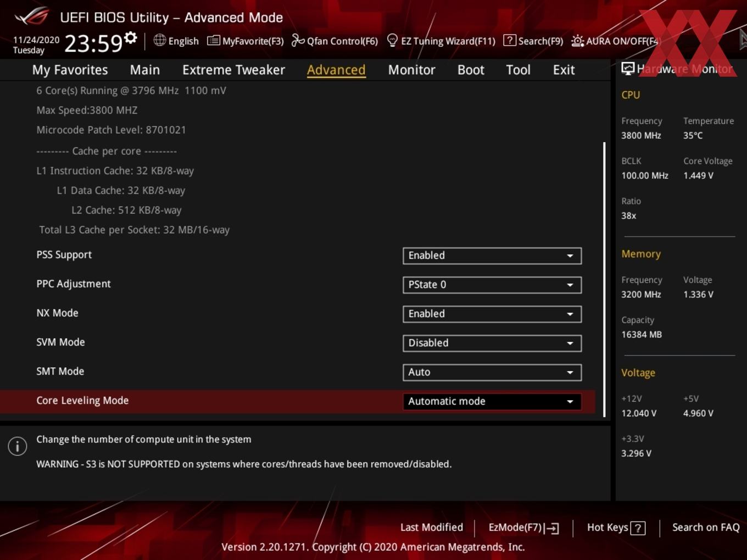
Task: Open the Core Leveling Mode dropdown
Action: [492, 401]
